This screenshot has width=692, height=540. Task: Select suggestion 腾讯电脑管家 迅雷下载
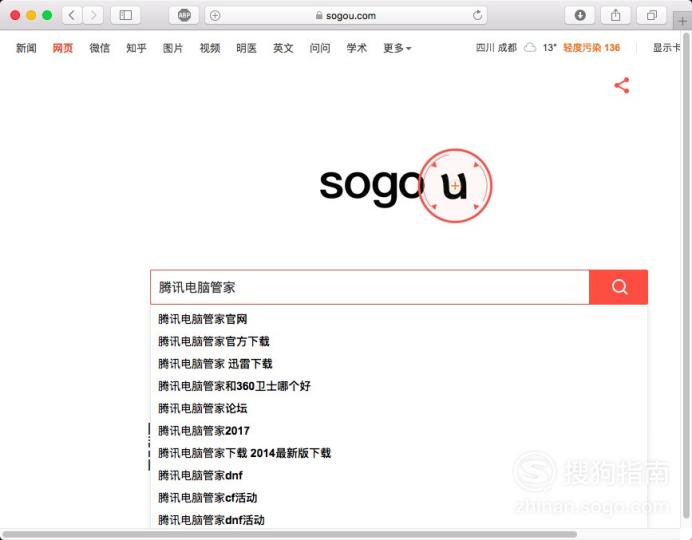(x=215, y=364)
